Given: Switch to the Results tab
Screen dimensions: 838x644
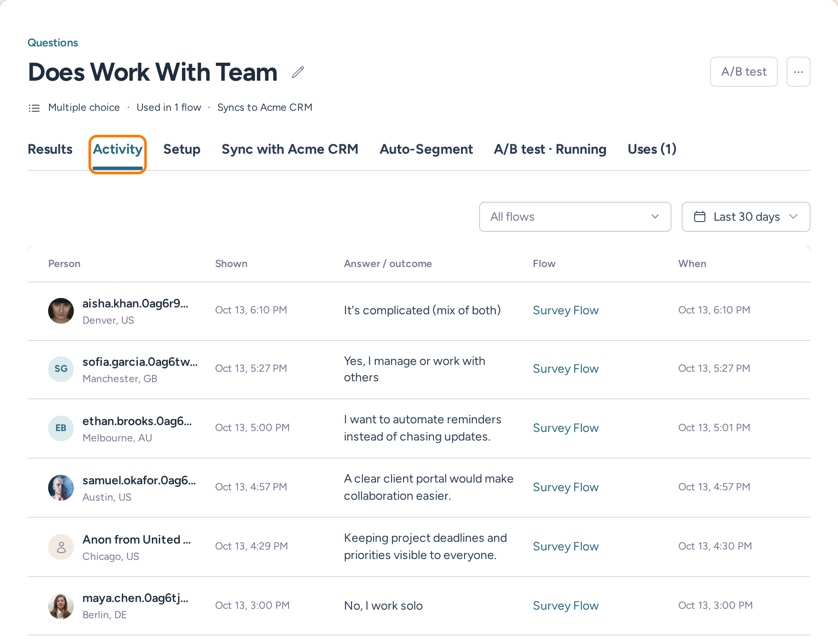Looking at the screenshot, I should coord(50,149).
